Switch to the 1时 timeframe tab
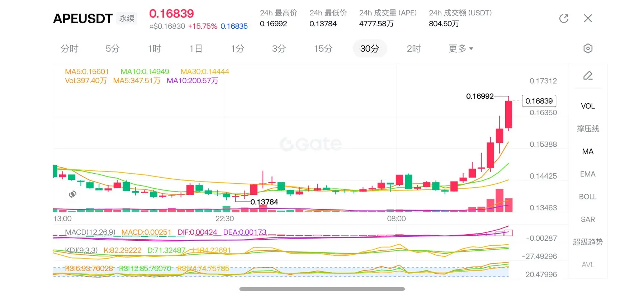 [x=155, y=48]
